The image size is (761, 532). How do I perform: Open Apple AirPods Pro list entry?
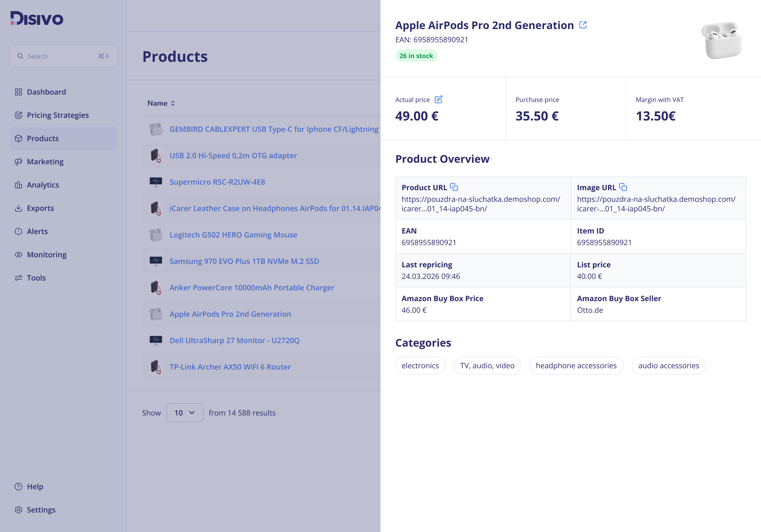230,314
